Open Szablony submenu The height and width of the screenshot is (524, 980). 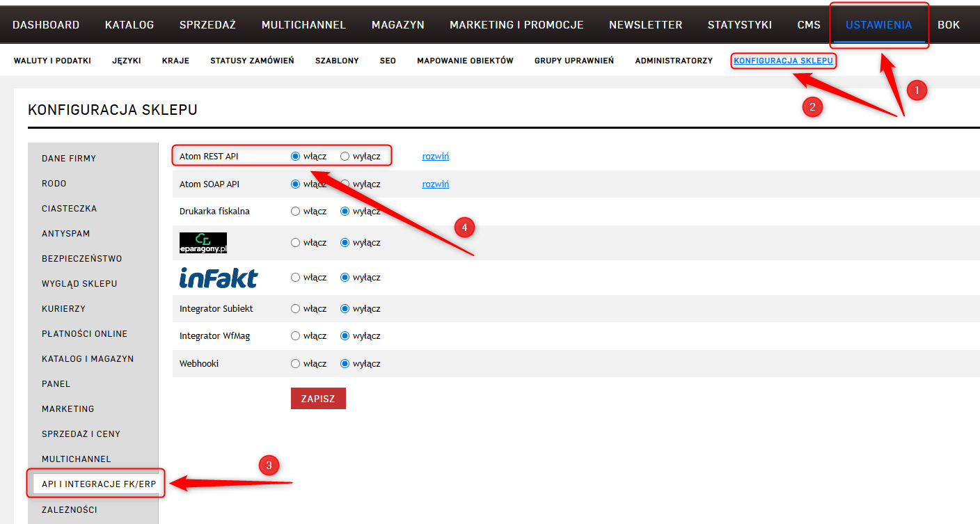[337, 61]
